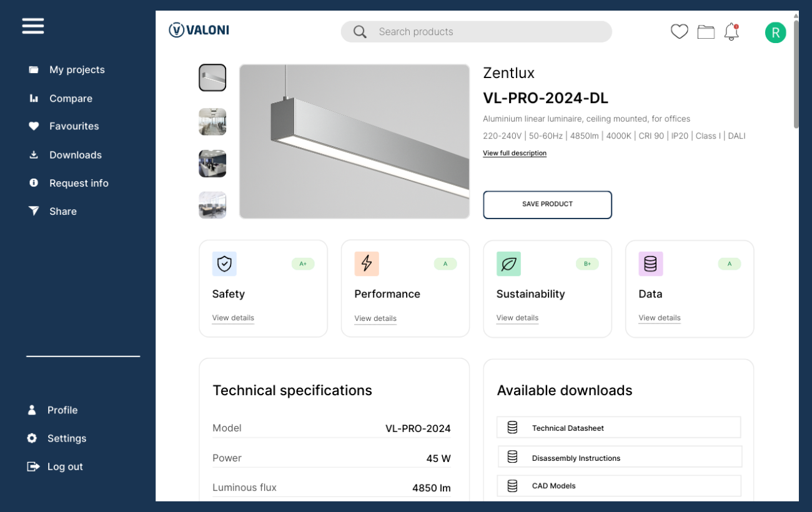Click the Technical specifications heading
Viewport: 812px width, 512px height.
tap(292, 391)
